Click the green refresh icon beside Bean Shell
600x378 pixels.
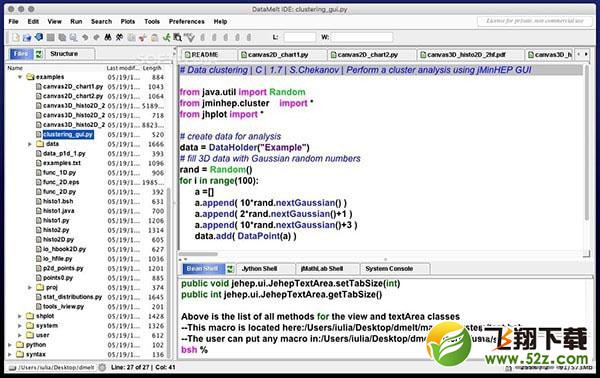[x=230, y=269]
